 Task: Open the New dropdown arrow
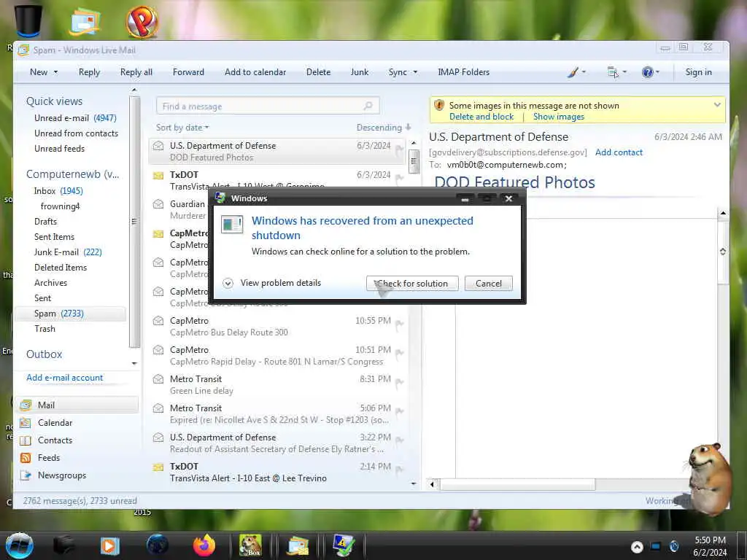pos(55,72)
